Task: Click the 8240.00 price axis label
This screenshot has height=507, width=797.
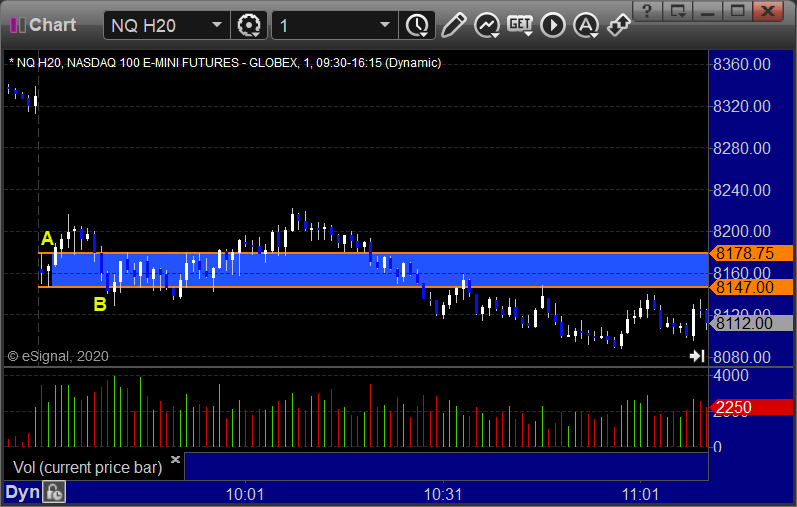Action: pyautogui.click(x=742, y=190)
